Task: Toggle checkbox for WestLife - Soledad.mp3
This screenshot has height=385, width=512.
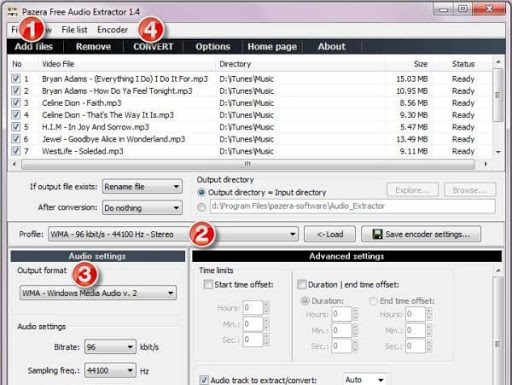Action: (x=16, y=151)
